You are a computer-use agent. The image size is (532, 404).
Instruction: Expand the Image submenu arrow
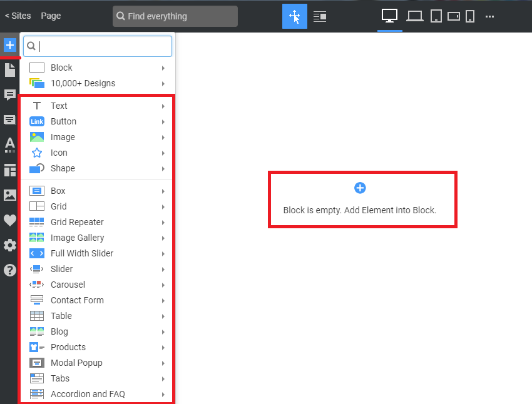[x=163, y=138]
